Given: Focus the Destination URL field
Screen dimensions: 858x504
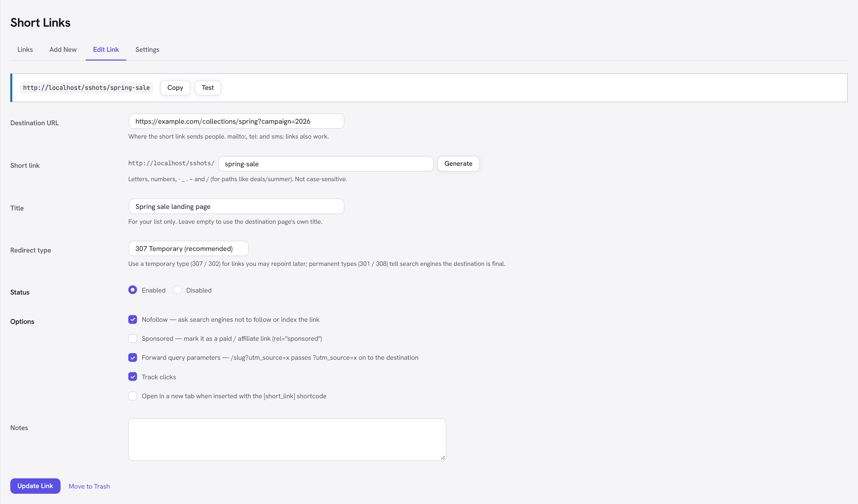Looking at the screenshot, I should pyautogui.click(x=236, y=121).
